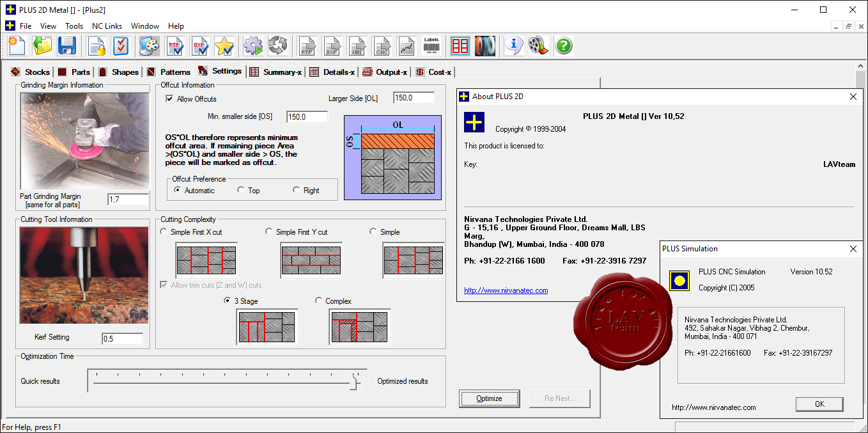
Task: Open the View menu
Action: tap(48, 26)
